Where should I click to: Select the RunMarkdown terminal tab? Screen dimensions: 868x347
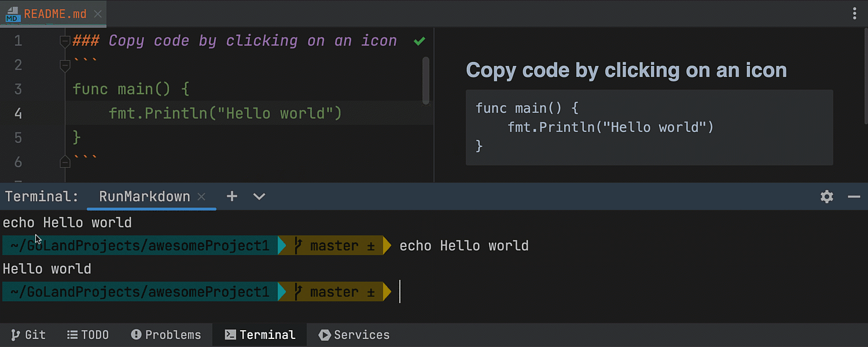(144, 197)
